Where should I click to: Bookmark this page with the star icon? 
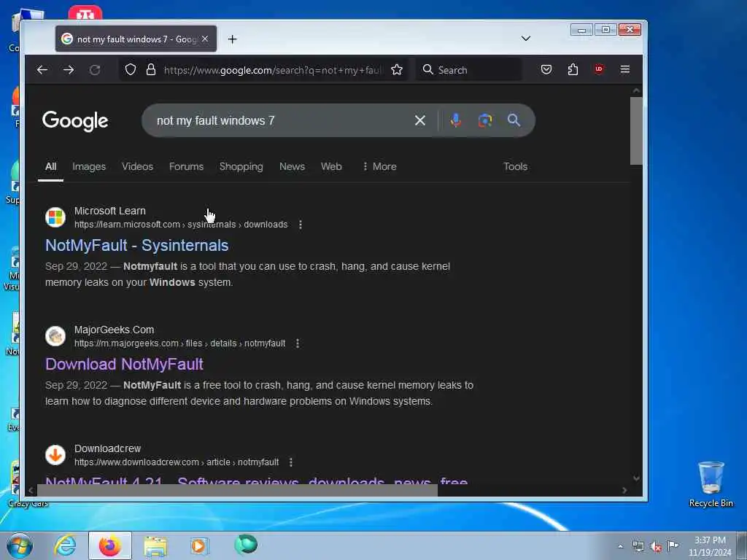point(397,70)
